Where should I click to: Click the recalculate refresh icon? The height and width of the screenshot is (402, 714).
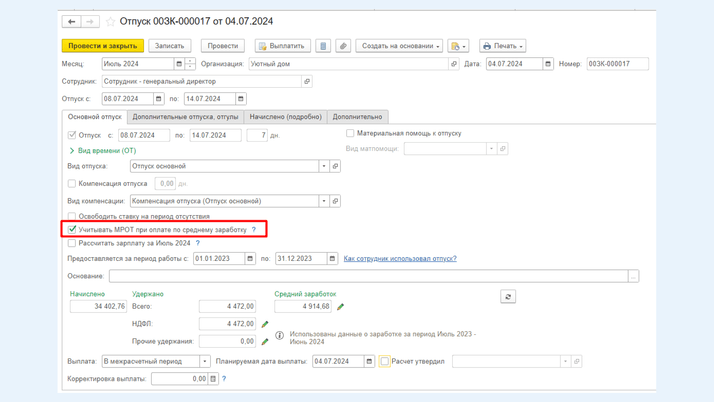coord(508,297)
